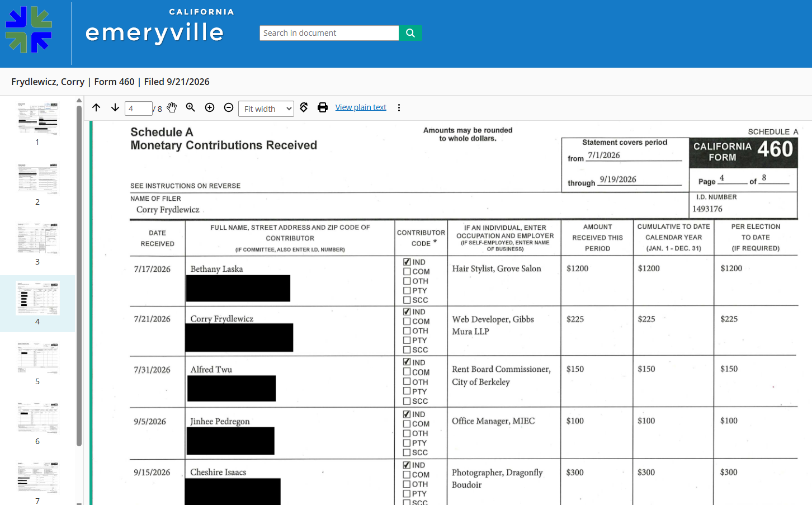The height and width of the screenshot is (505, 812).
Task: Click occupation Hair Stylist, Grove Salon
Action: point(497,269)
